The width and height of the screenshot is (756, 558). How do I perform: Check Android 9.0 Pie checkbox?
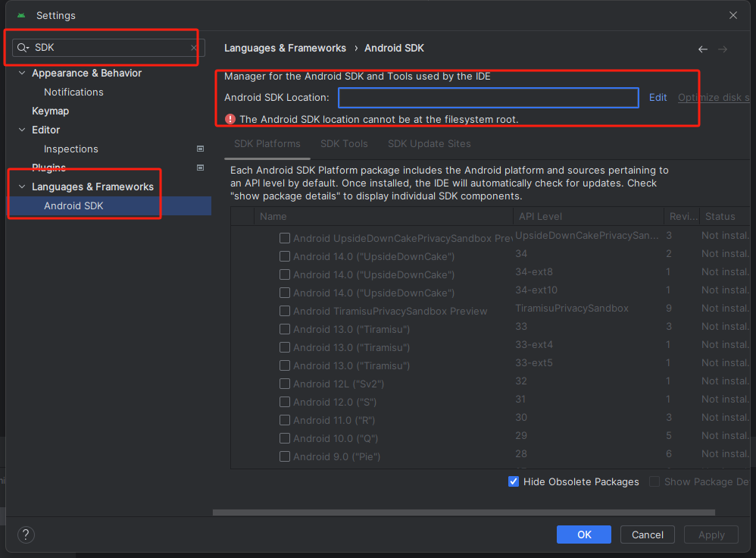click(285, 456)
